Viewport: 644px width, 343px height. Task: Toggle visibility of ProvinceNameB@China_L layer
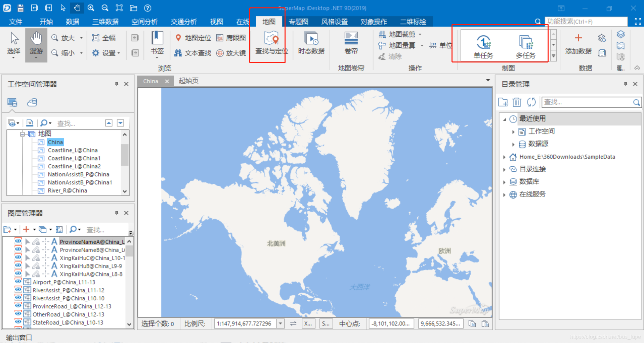[18, 249]
